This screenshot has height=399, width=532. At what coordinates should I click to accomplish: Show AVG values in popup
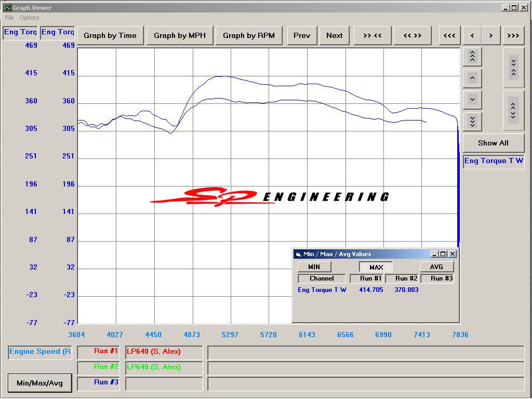(436, 267)
